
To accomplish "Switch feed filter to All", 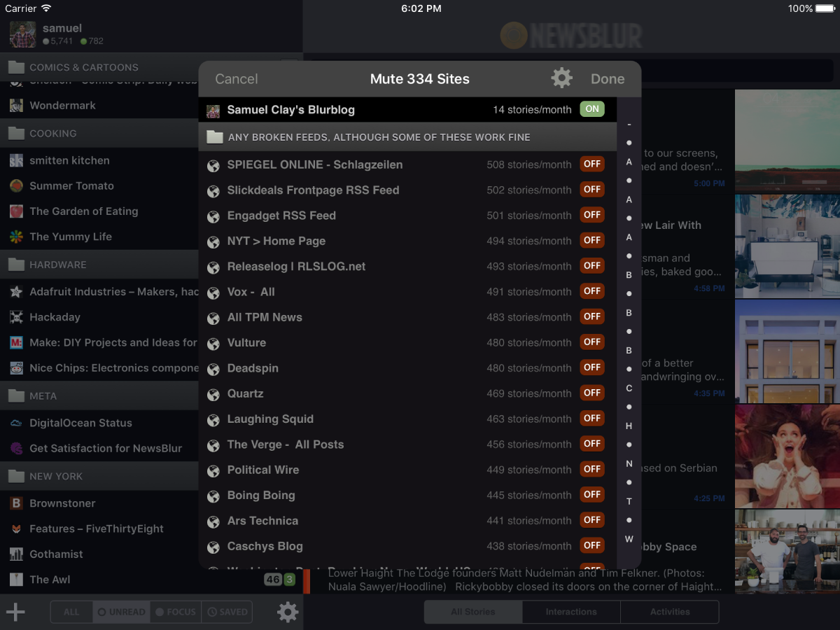I will (x=71, y=612).
